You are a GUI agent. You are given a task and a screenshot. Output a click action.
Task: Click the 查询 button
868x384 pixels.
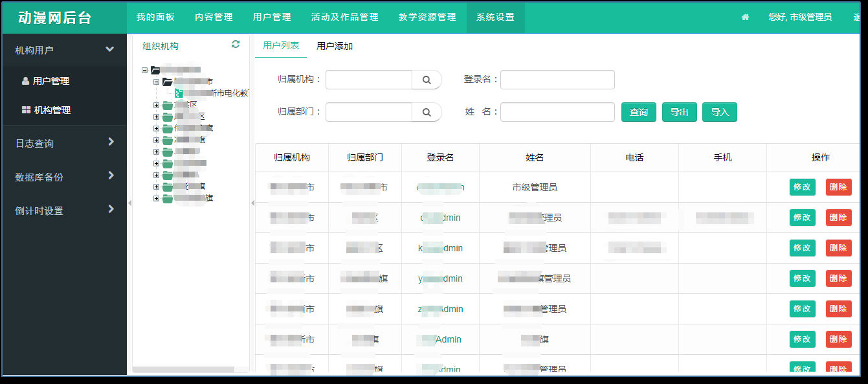638,111
